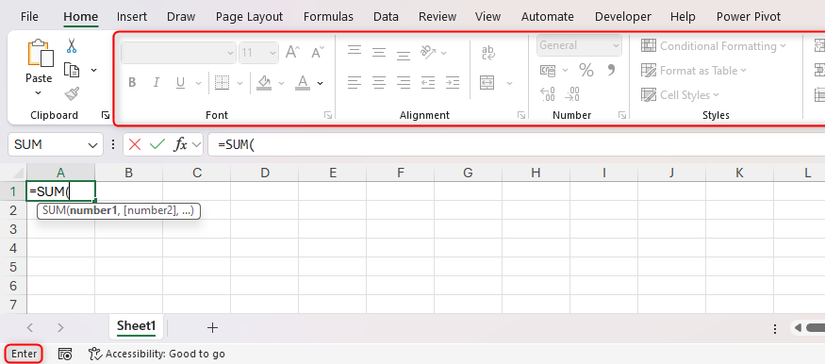Open Cell Styles menu
Viewport: 825px width, 364px height.
click(680, 95)
